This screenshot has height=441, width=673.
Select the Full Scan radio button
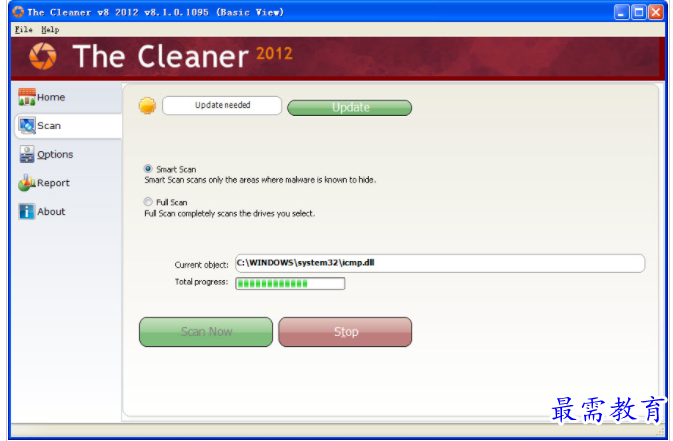coord(148,201)
